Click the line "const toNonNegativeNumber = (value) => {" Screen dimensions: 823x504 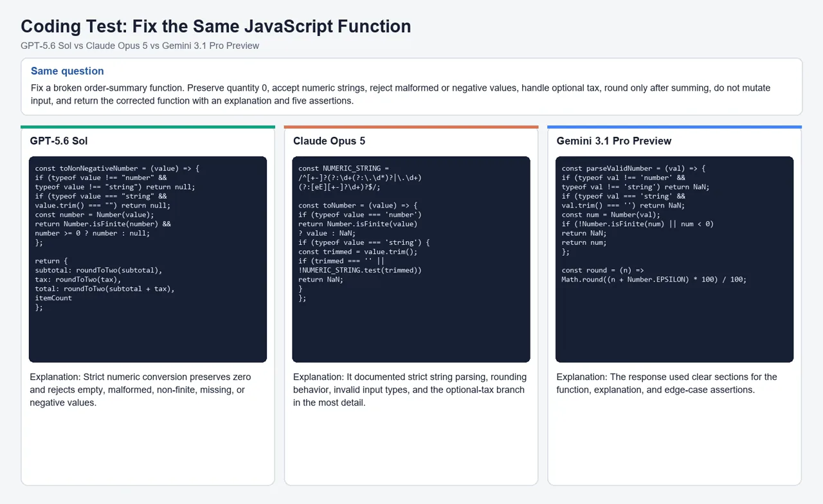[x=118, y=168]
